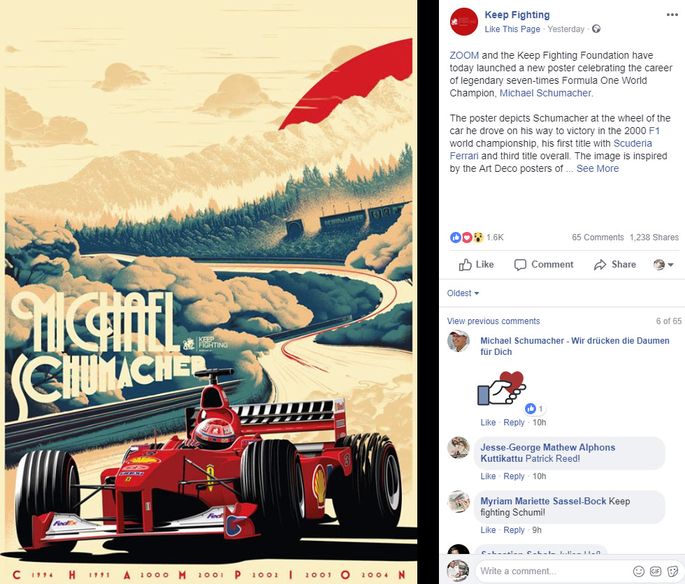Image resolution: width=685 pixels, height=584 pixels.
Task: Open the post options three-dots menu
Action: coord(672,15)
